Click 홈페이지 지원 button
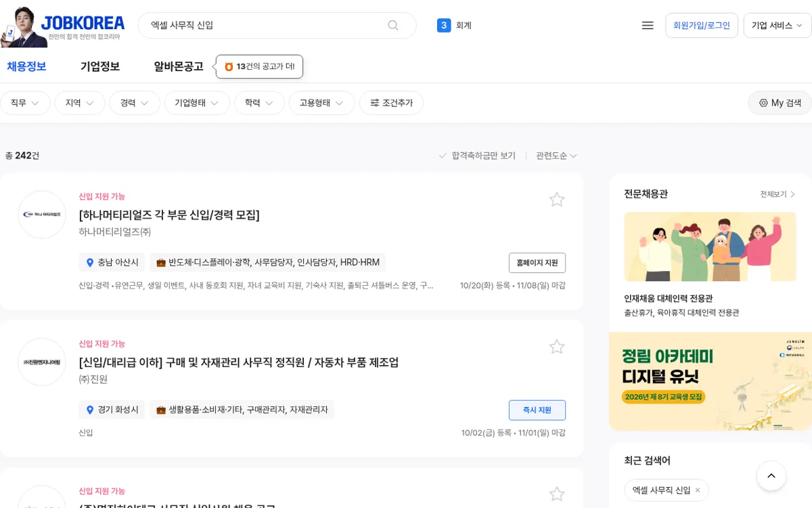The width and height of the screenshot is (812, 508). point(537,263)
